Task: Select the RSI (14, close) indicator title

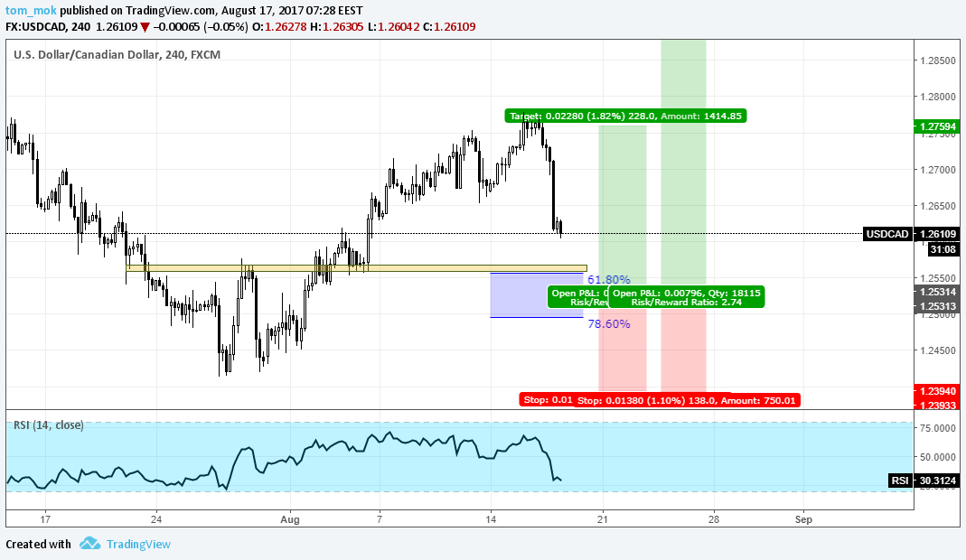Action: point(49,425)
